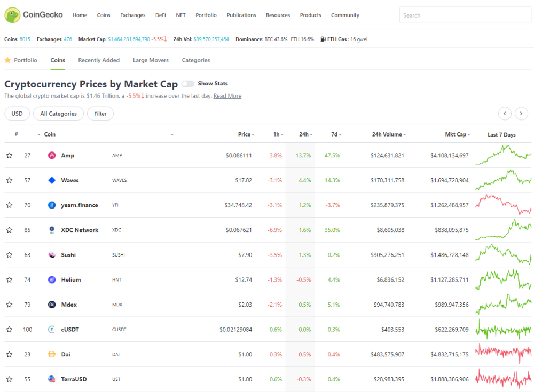Click the Filter button
The image size is (534, 392).
coord(100,114)
